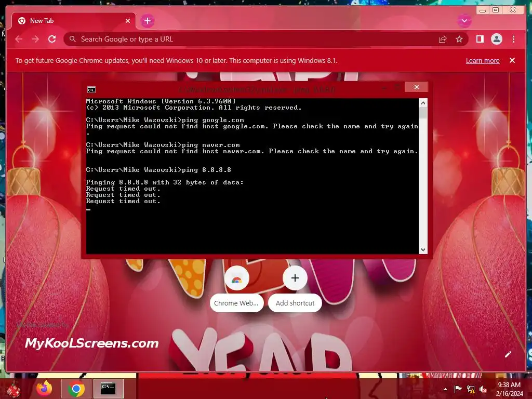Click the command prompt scroll down arrow
Viewport: 532px width, 399px height.
point(423,250)
